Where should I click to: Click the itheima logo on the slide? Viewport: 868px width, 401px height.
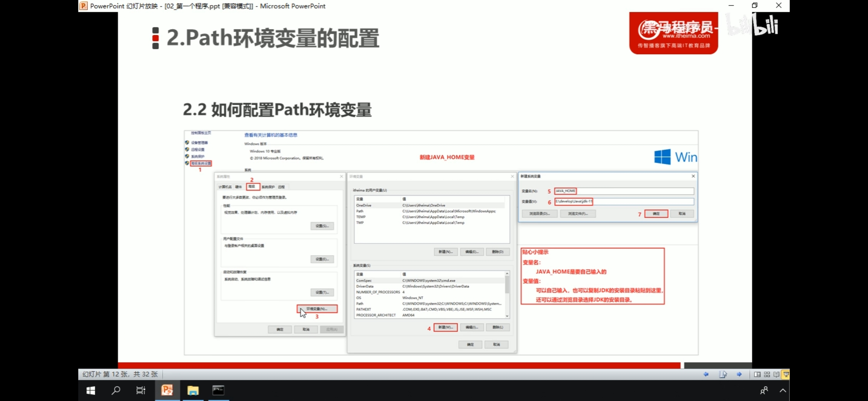point(673,33)
